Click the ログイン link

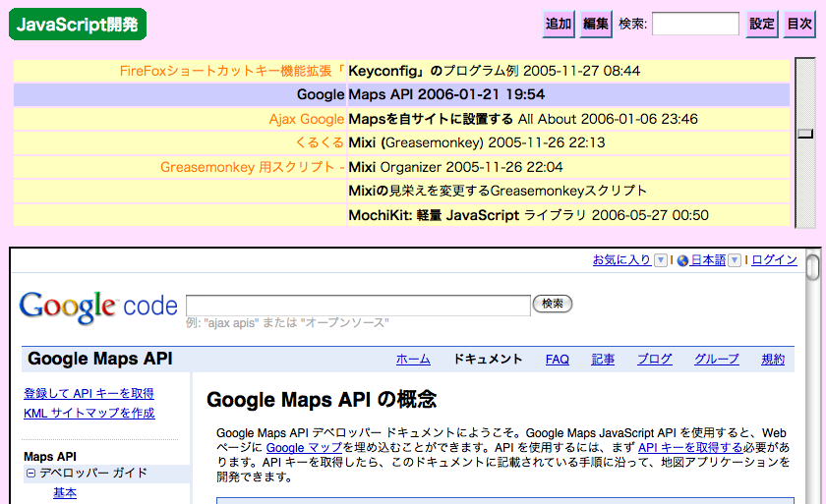[775, 260]
